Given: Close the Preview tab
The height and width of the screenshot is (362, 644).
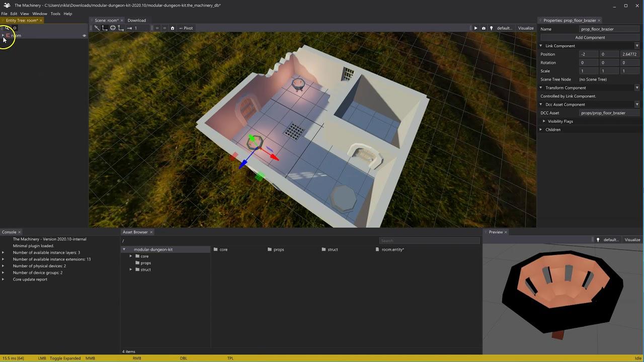Looking at the screenshot, I should (506, 232).
